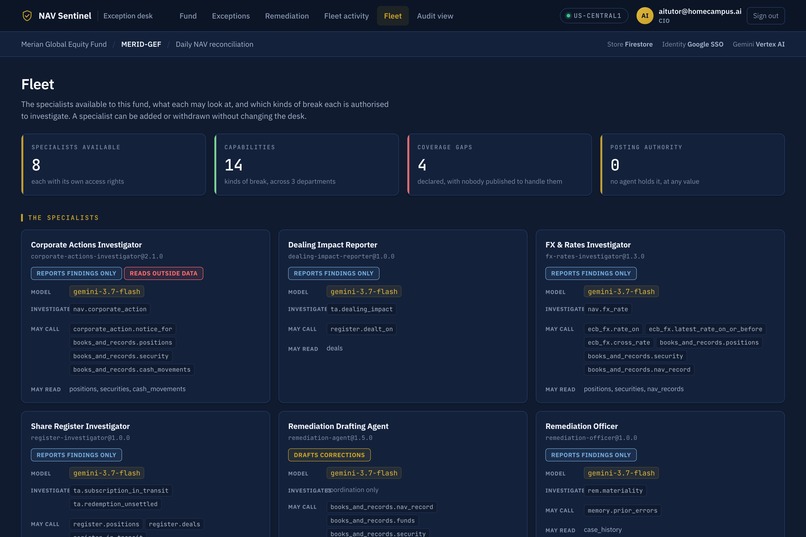Click the ecb_fx.latest_rate_on_or_before chip
This screenshot has width=806, height=537.
pyautogui.click(x=705, y=329)
